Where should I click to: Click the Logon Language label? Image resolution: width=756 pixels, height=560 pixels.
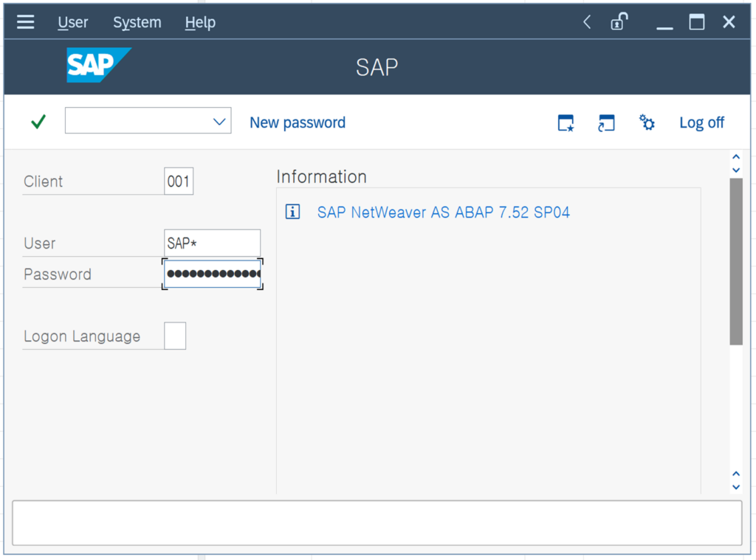pyautogui.click(x=82, y=336)
